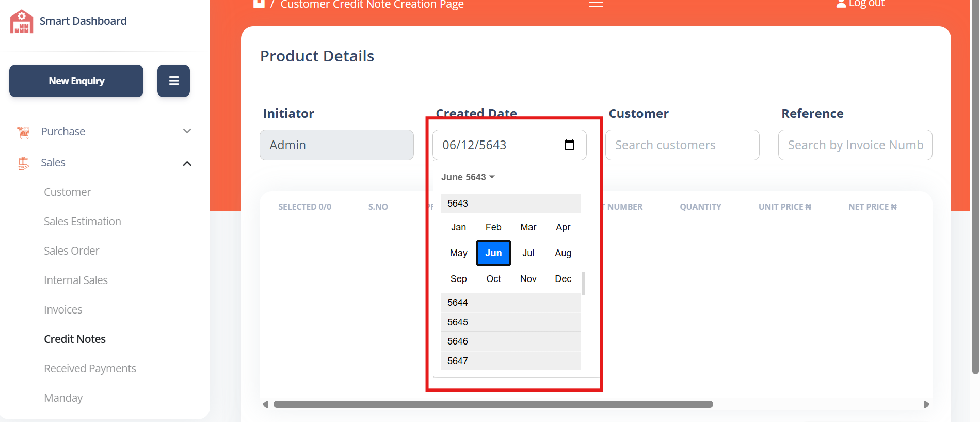Select year 5643 in the date picker
Image resolution: width=980 pixels, height=422 pixels.
(x=510, y=204)
